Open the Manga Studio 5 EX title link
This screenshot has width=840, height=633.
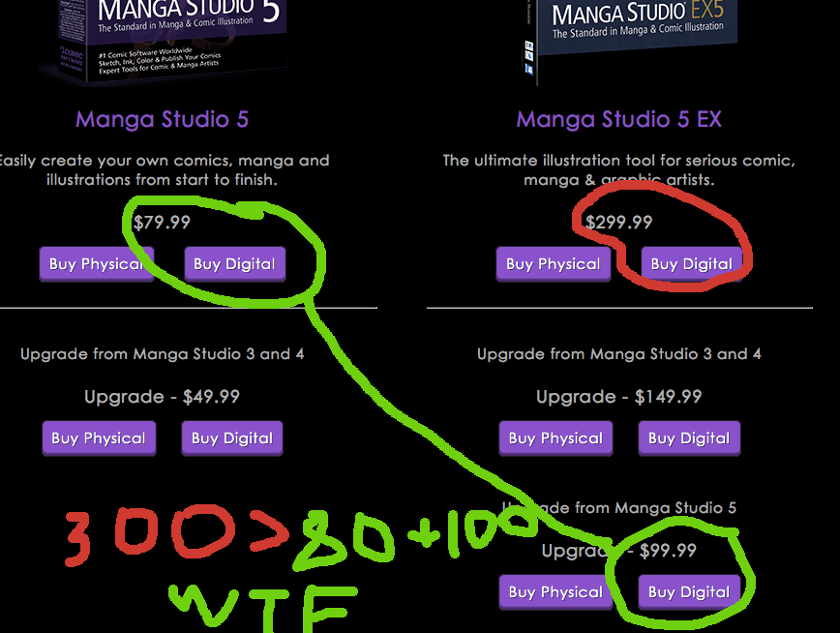click(619, 119)
